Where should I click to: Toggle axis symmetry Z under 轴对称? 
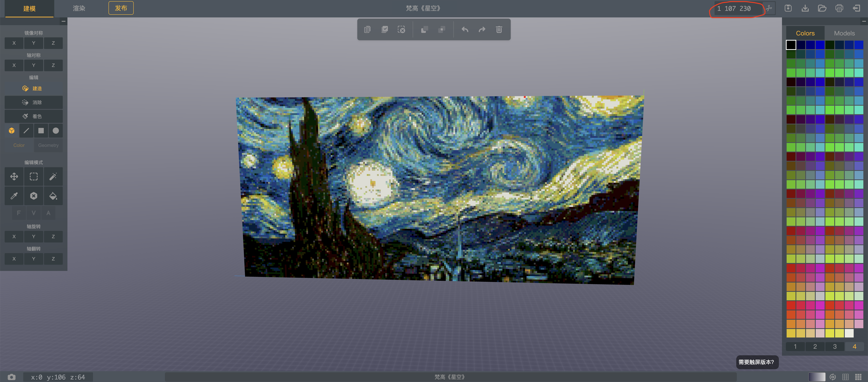53,65
